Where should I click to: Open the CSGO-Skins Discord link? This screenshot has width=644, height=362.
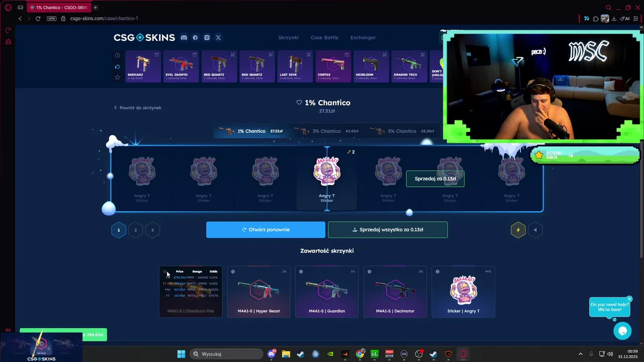[x=184, y=38]
